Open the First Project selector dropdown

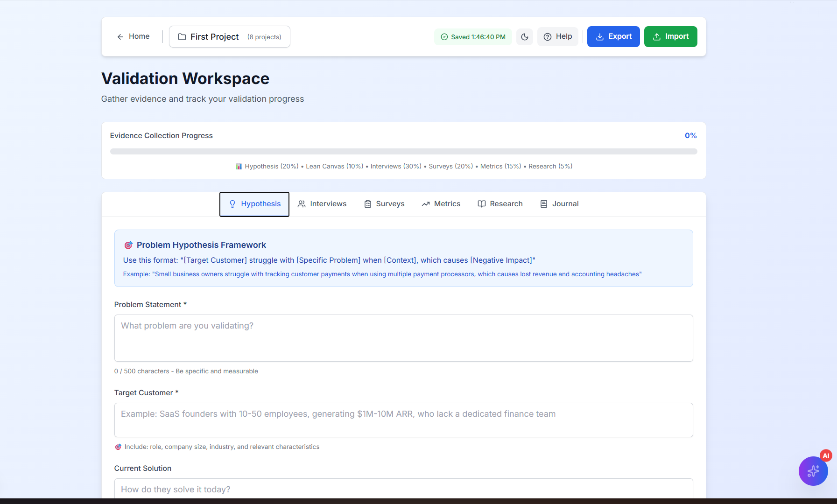[x=229, y=37]
